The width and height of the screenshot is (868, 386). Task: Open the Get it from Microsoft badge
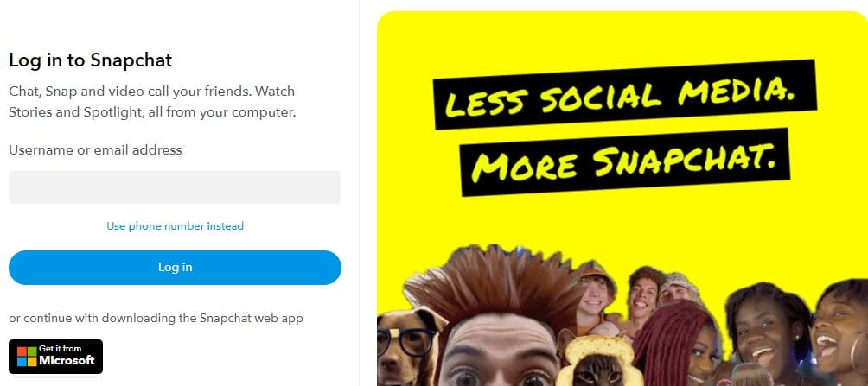56,357
